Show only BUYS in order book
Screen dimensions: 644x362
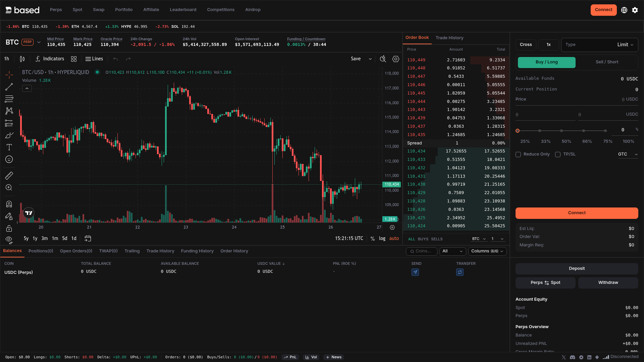coord(423,239)
